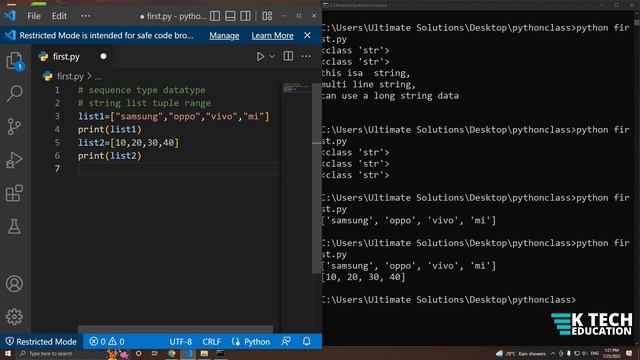Toggle the primary side bar layout

[215, 16]
